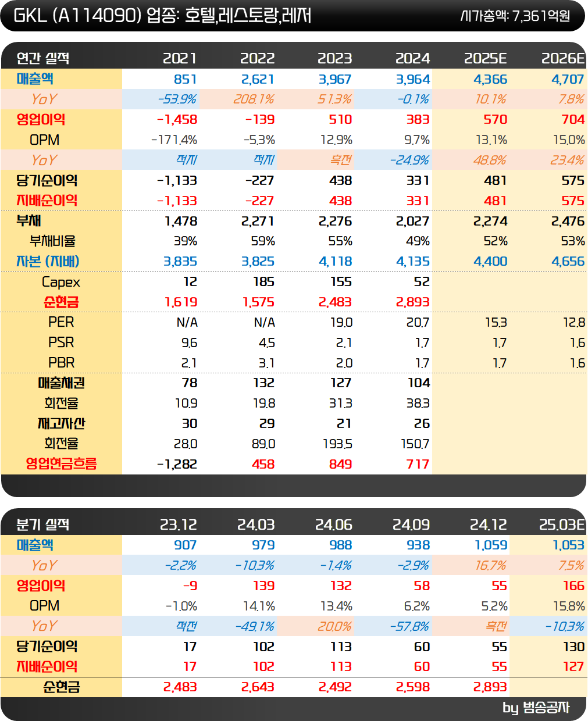Click quarterly 매출액 value 979
The image size is (588, 721).
coord(263,545)
